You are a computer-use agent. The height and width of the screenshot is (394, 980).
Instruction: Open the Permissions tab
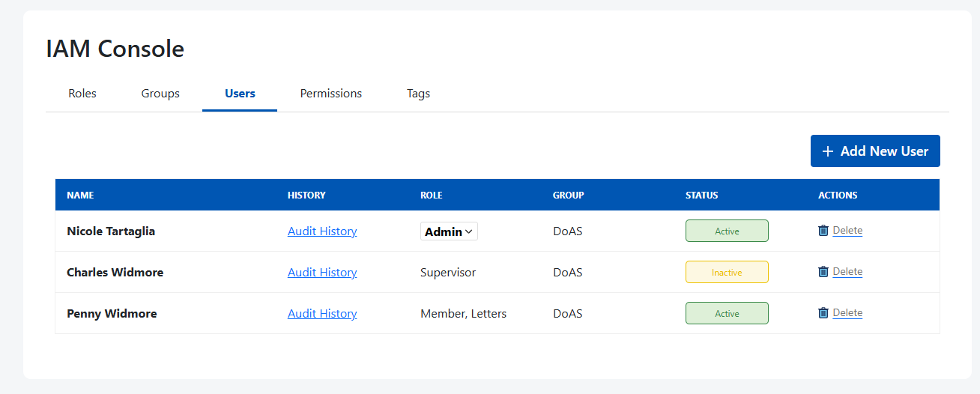[331, 94]
